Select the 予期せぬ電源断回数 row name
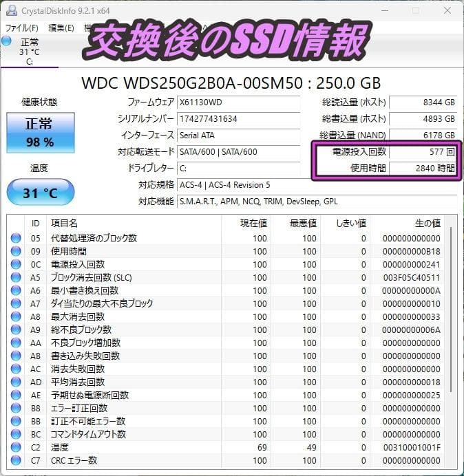This screenshot has width=464, height=476. click(89, 395)
